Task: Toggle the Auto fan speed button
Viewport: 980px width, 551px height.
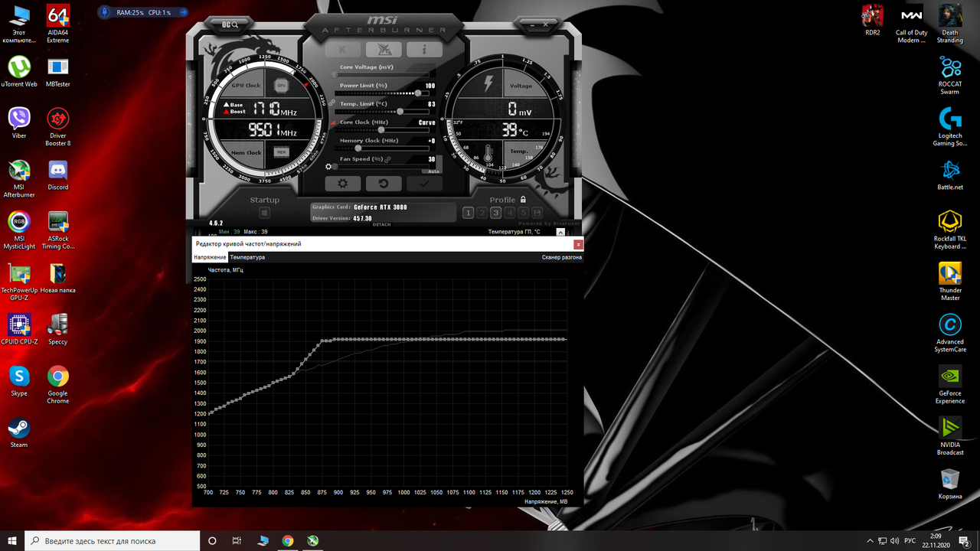Action: click(x=434, y=171)
